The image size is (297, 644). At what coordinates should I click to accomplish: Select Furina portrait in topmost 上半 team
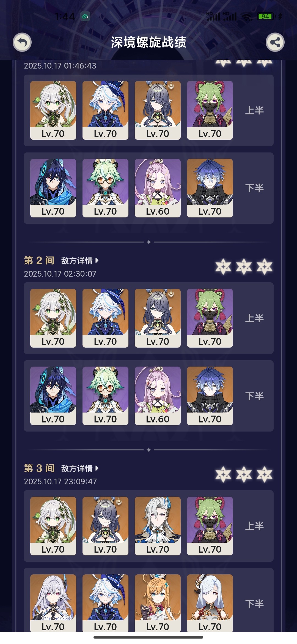click(105, 110)
